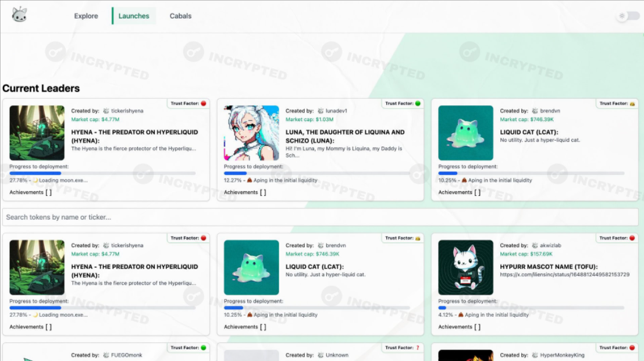This screenshot has width=644, height=361.
Task: Open 'LIQUID CAT (LCAT)' title in Current Leaders
Action: point(529,132)
